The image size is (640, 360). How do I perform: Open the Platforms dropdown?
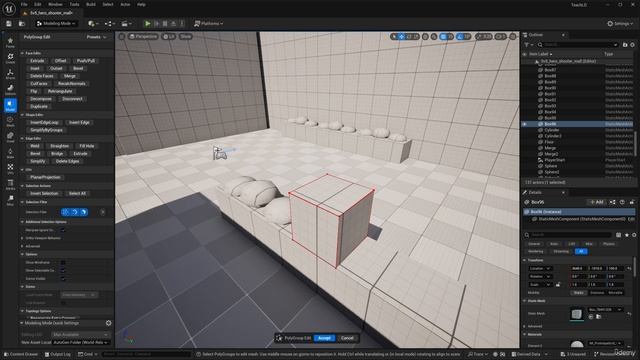coord(209,24)
